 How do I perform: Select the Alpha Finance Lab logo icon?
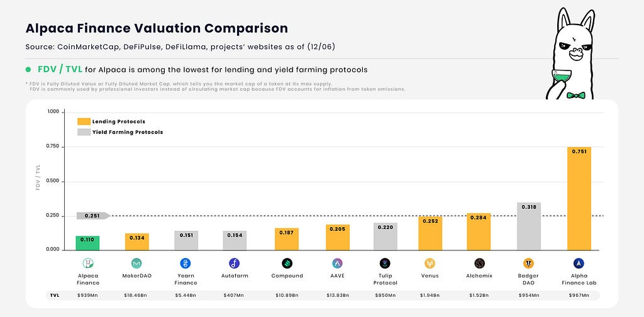coord(579,263)
